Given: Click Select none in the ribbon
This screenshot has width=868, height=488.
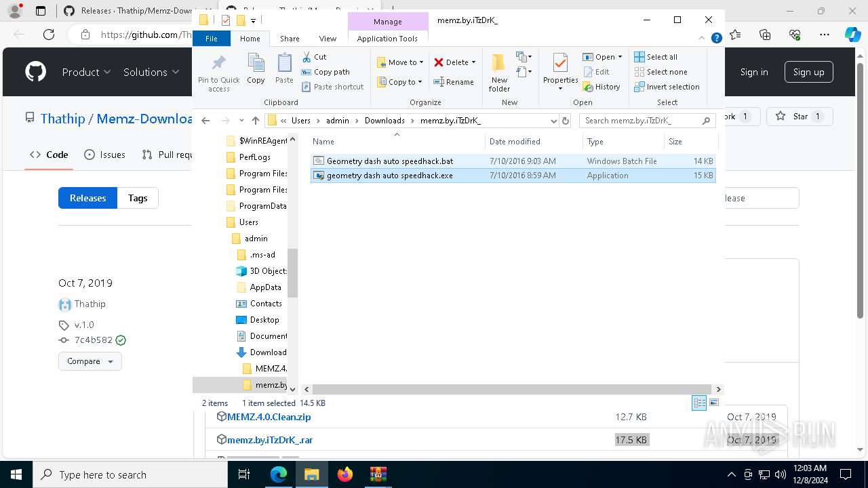Looking at the screenshot, I should click(660, 72).
